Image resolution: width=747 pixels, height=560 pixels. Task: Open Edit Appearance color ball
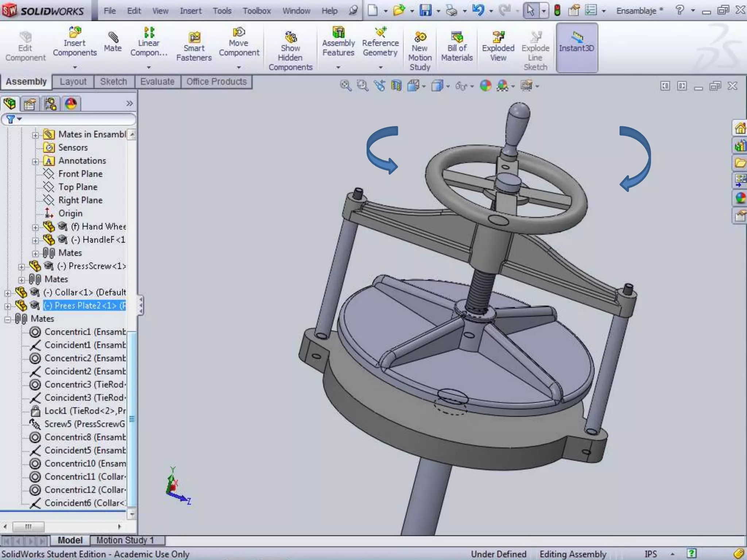click(485, 86)
